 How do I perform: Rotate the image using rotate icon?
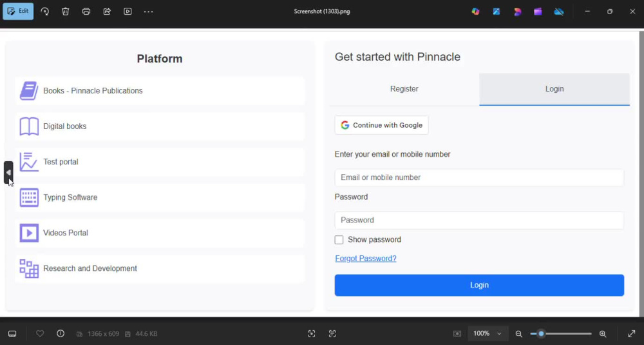[x=45, y=12]
